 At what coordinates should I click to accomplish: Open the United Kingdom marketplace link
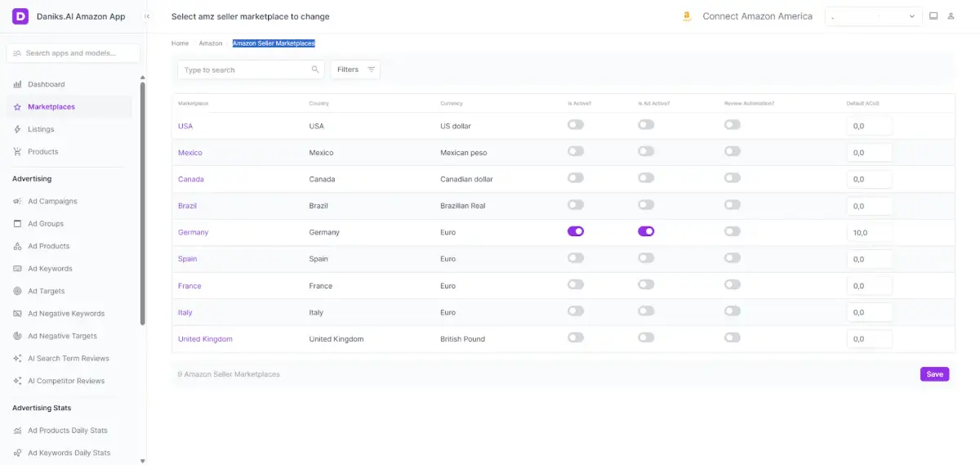205,339
